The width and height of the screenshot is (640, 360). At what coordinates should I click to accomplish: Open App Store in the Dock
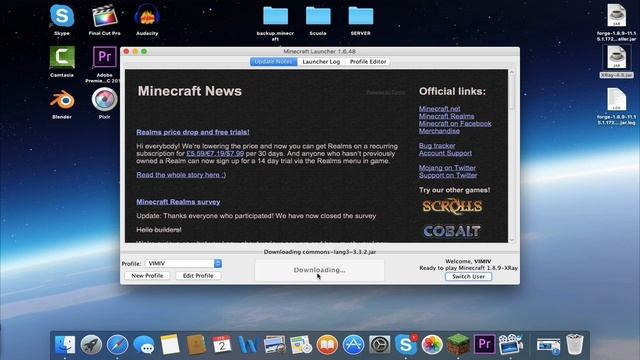353,345
